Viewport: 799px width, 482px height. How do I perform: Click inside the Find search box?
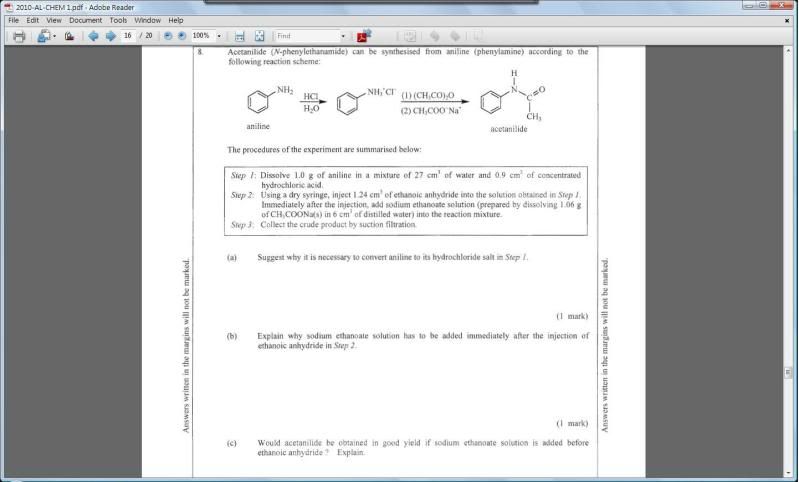[307, 36]
